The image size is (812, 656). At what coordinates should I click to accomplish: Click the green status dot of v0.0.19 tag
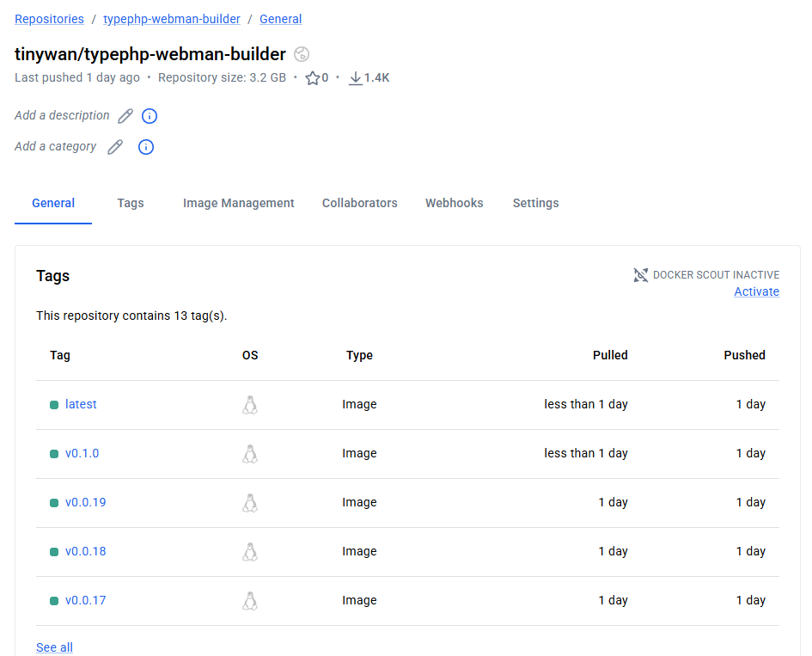click(x=54, y=503)
